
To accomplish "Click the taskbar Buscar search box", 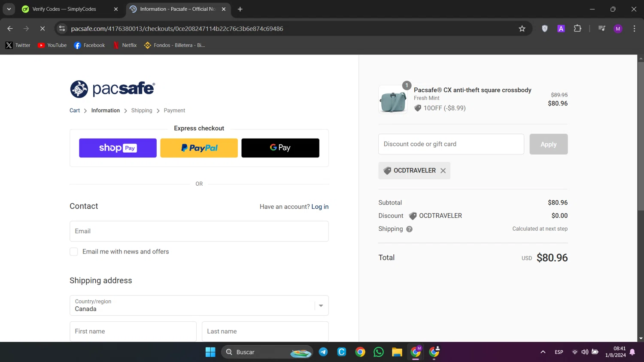I will 267,352.
